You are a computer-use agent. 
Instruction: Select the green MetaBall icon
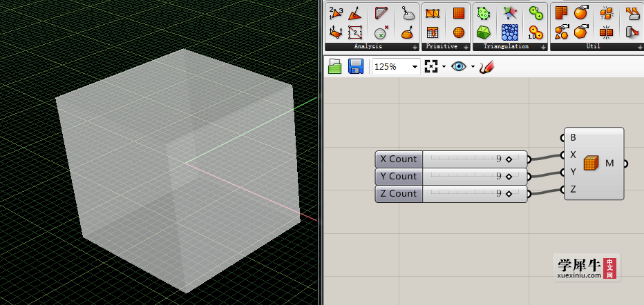[536, 14]
